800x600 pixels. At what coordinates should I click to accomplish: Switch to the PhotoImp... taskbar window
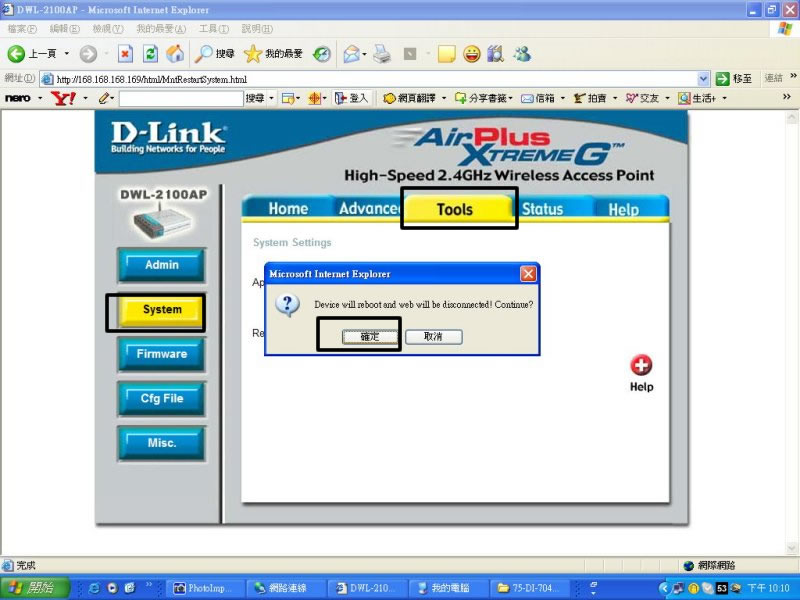(x=205, y=588)
